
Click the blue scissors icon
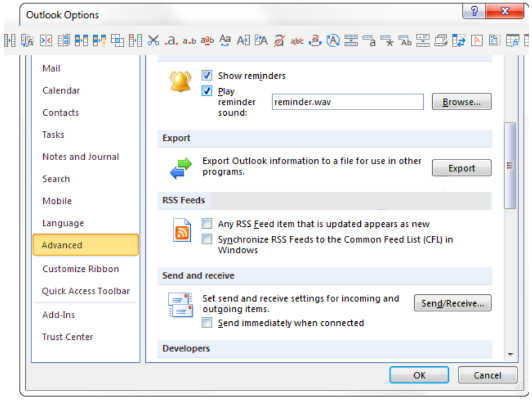(153, 40)
